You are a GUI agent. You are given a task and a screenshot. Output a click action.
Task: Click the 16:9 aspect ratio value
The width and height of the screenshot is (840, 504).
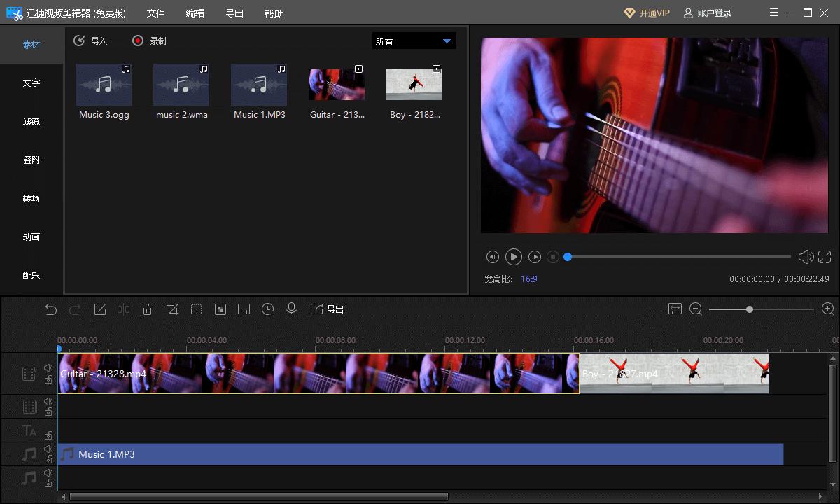point(528,279)
